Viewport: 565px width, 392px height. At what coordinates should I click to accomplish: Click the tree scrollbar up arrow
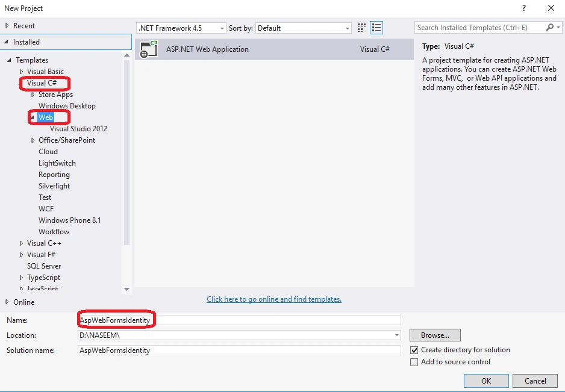(126, 55)
